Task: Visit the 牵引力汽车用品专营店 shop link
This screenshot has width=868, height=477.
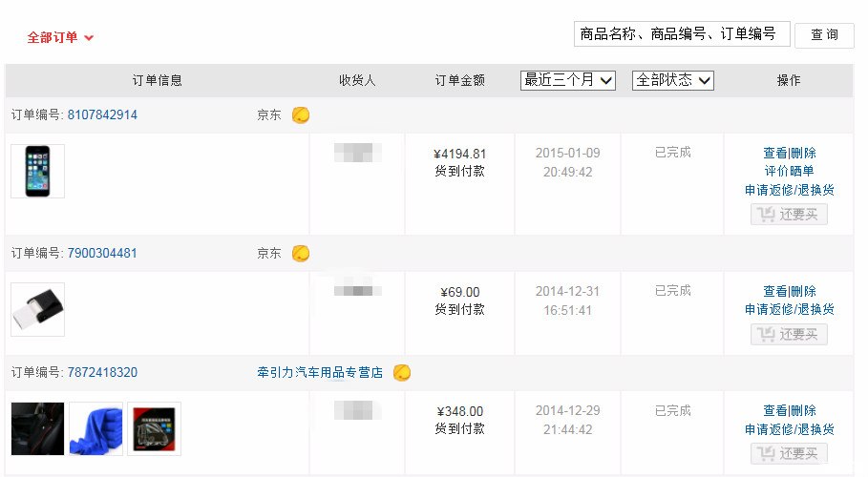Action: pos(320,373)
